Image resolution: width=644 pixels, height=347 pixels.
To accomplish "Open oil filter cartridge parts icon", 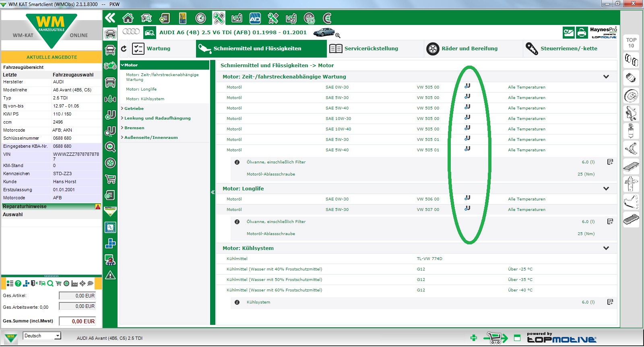I will click(x=631, y=78).
